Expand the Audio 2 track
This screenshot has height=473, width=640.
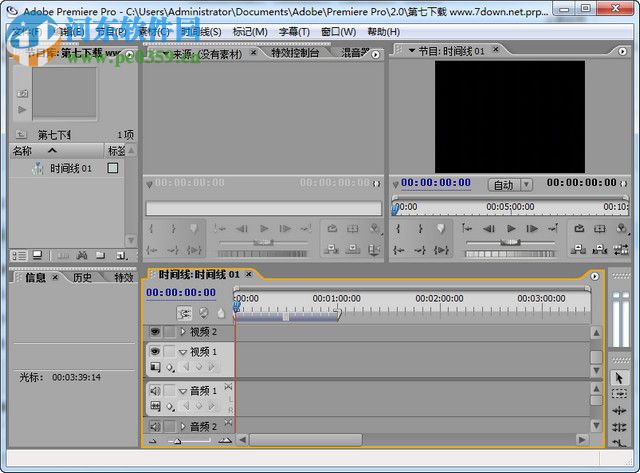point(183,427)
